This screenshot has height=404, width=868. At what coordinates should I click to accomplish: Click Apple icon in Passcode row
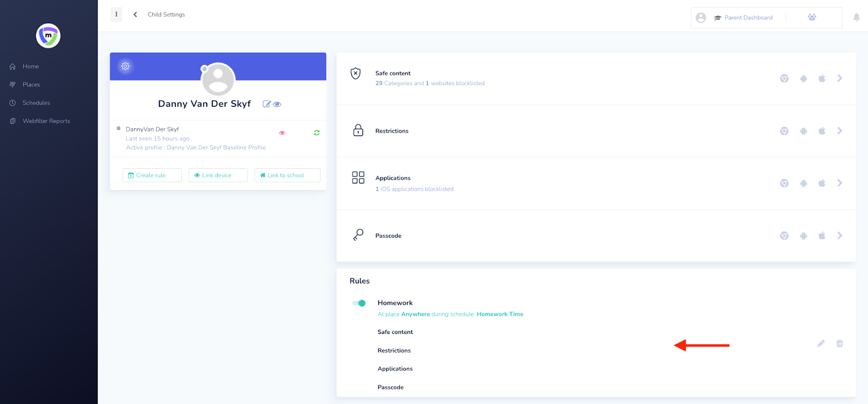[822, 235]
